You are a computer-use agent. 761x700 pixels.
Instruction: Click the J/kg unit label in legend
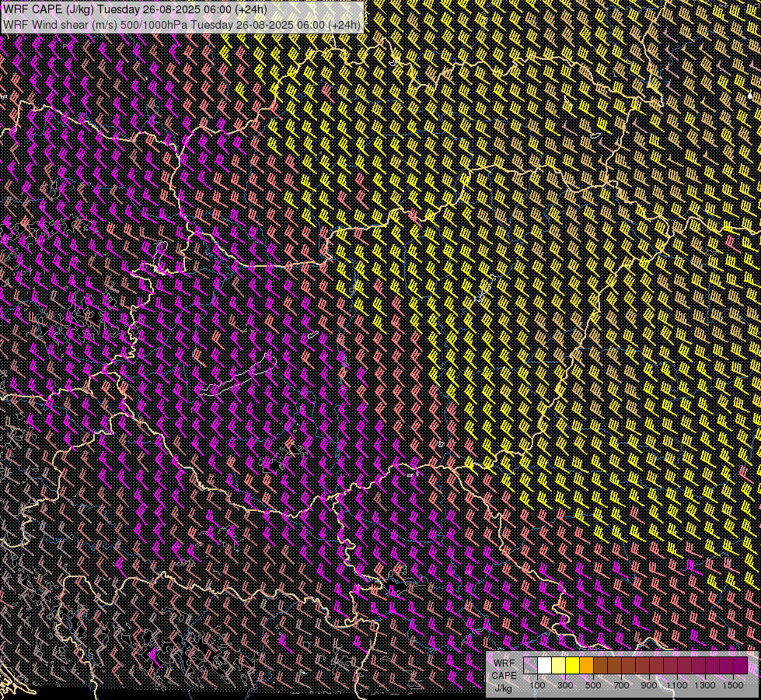click(x=504, y=689)
